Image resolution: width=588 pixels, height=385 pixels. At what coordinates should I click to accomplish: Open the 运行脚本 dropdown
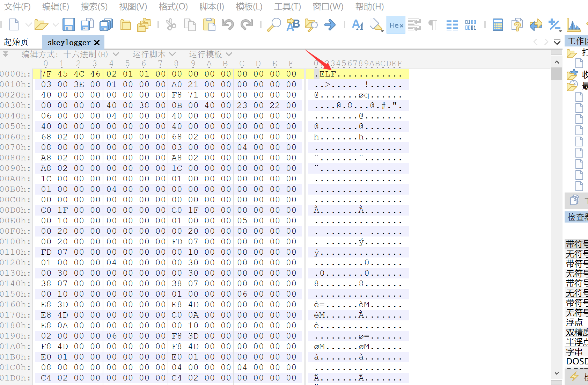tap(154, 54)
